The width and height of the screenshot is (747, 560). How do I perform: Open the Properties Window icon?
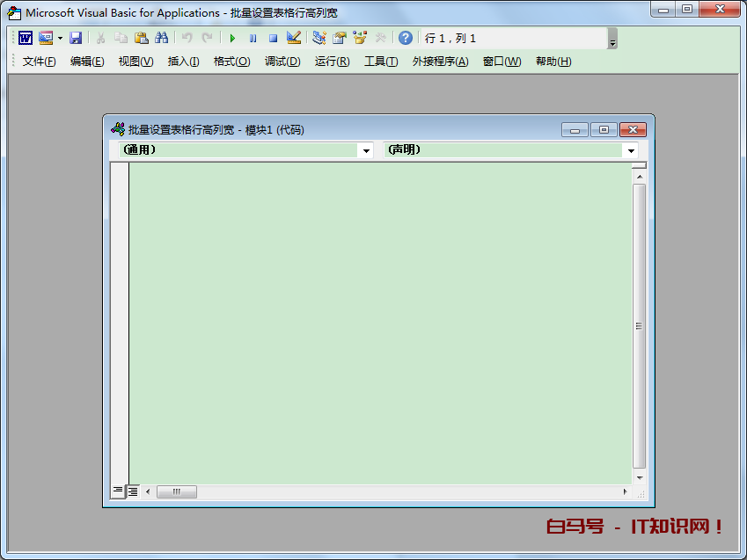point(339,38)
